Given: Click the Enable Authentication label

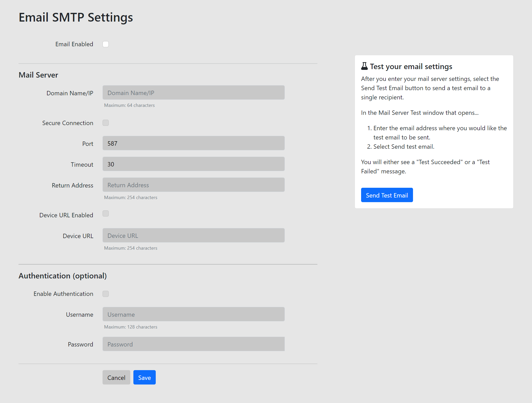Looking at the screenshot, I should point(63,294).
